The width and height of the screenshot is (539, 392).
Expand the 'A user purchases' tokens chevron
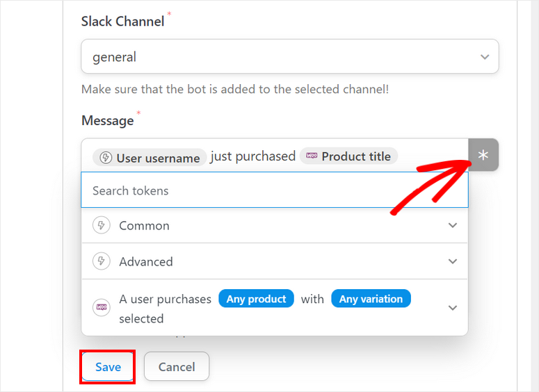(453, 307)
